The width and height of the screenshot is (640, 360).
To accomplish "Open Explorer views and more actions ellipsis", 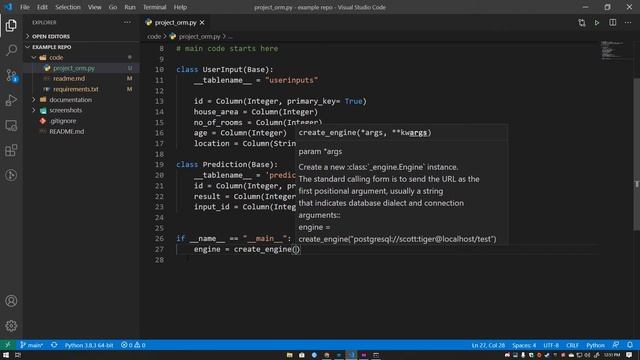I will click(127, 22).
